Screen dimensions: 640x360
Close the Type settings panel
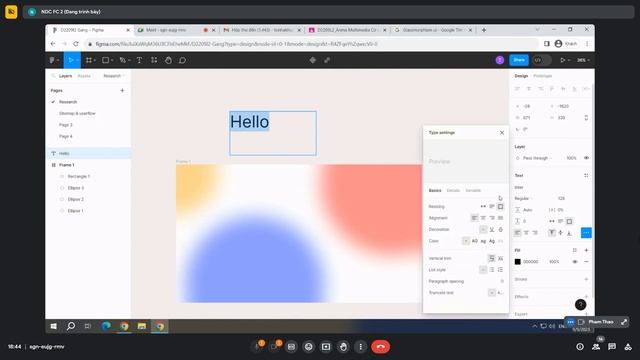pos(502,133)
